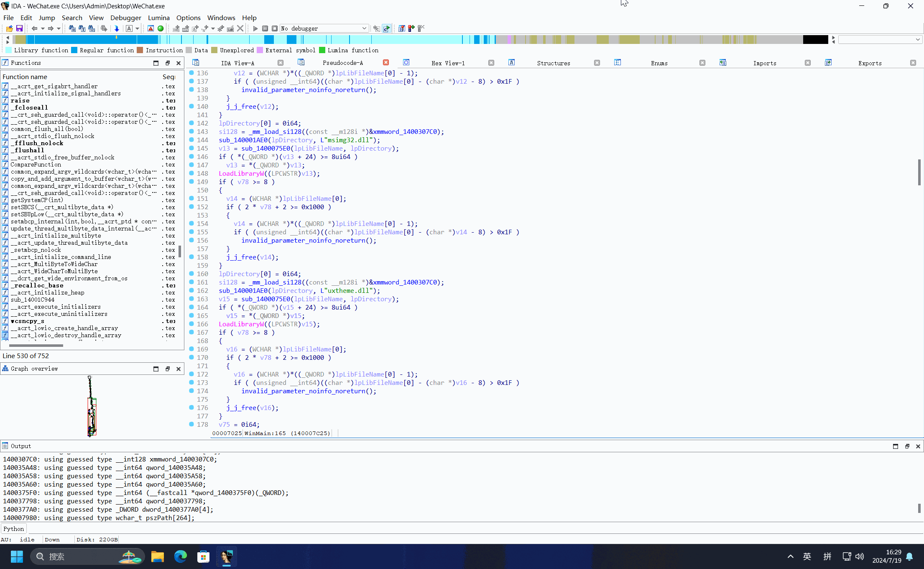Viewport: 924px width, 569px height.
Task: Click the Save database icon
Action: [19, 28]
